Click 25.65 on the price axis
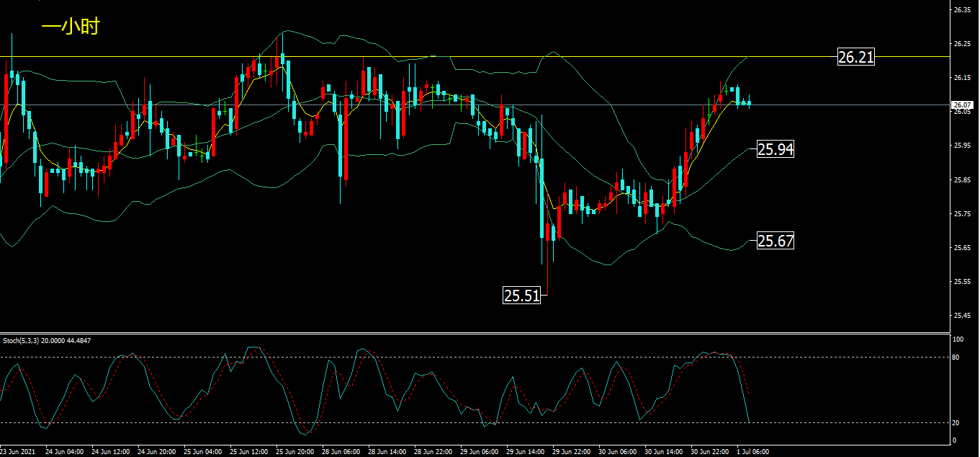 pos(962,248)
